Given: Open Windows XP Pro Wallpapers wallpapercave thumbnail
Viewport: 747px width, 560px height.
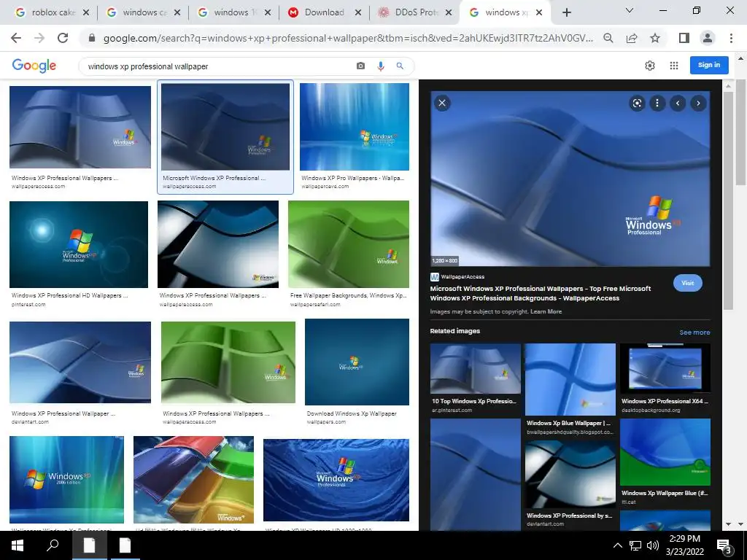Looking at the screenshot, I should (x=355, y=127).
